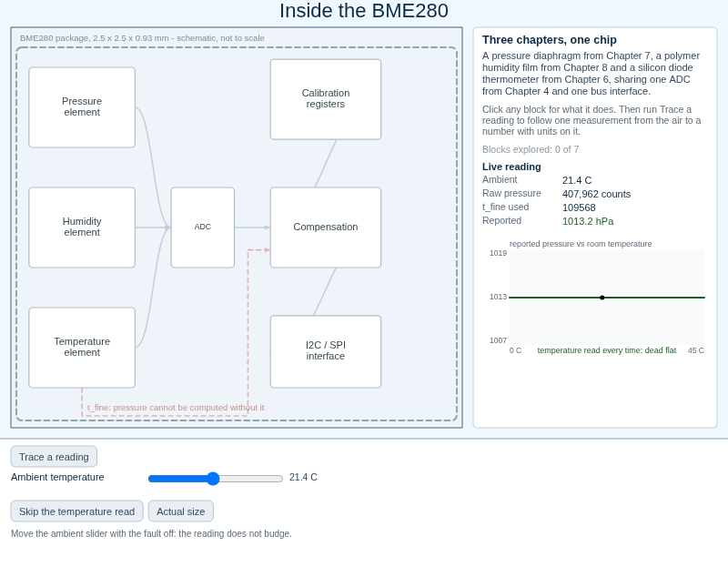Click the ADC block
Image resolution: width=728 pixels, height=577 pixels.
click(202, 228)
